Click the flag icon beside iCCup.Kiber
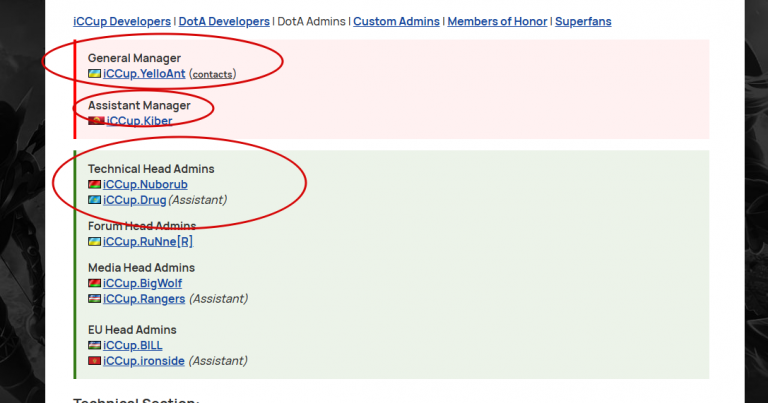Screen dimensions: 768x403 96,120
